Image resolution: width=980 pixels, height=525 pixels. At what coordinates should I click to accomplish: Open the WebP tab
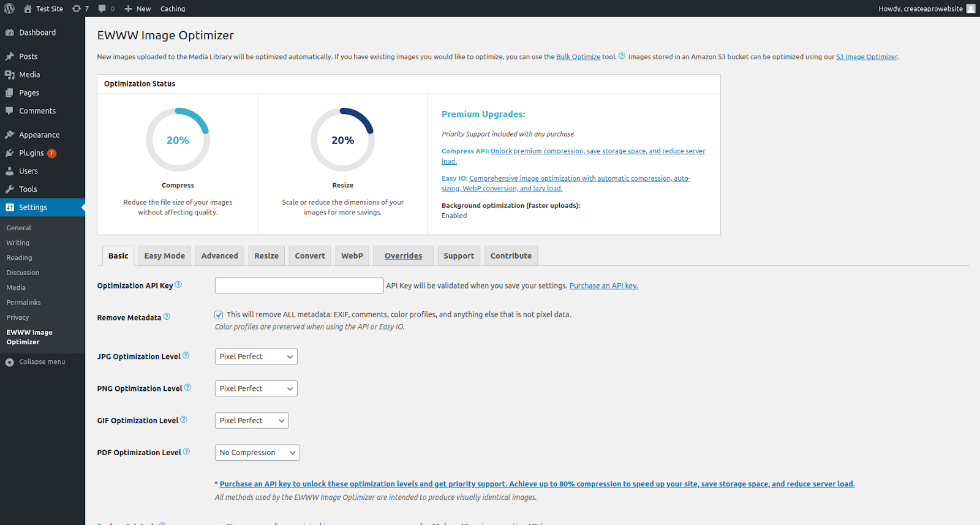[352, 256]
